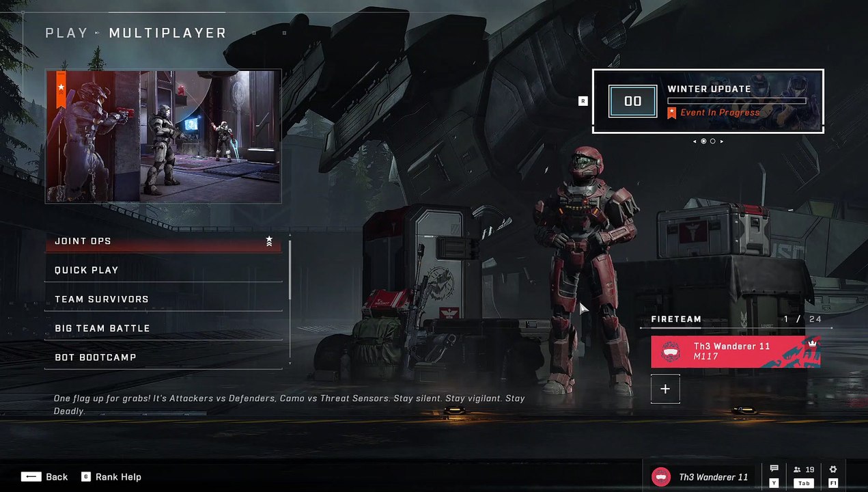Click the G key icon for Rank Help
This screenshot has height=492, width=868.
pyautogui.click(x=85, y=477)
